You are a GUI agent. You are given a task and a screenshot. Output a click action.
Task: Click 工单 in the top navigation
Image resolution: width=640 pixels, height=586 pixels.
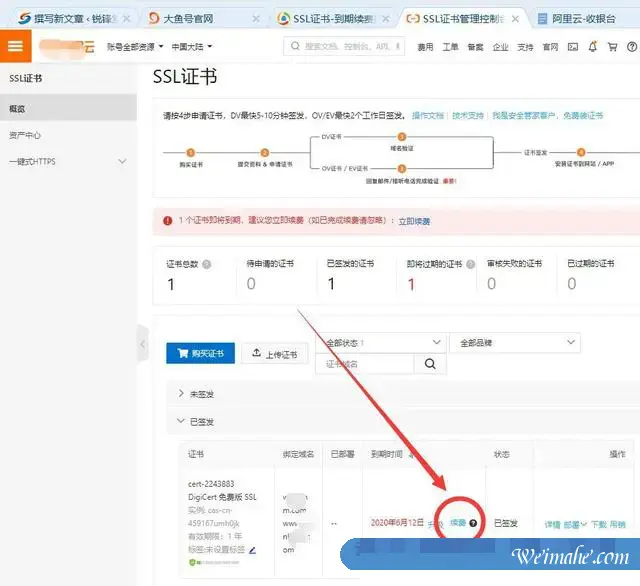[x=450, y=47]
